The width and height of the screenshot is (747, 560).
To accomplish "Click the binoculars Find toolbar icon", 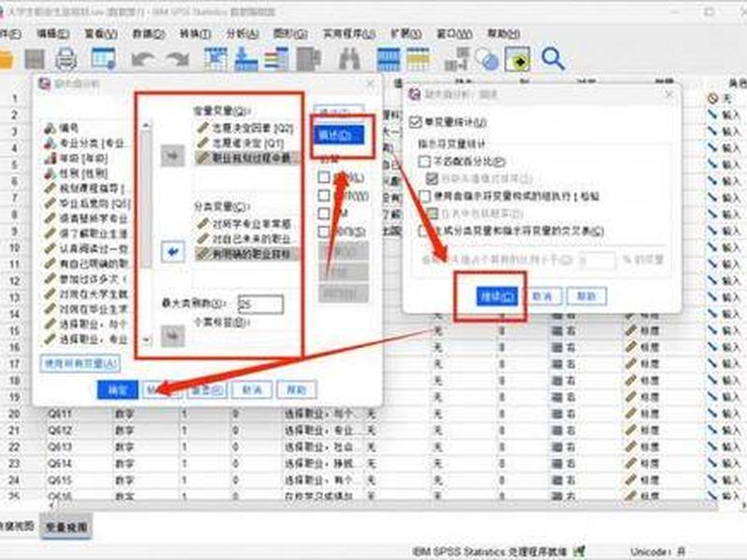I will click(349, 60).
